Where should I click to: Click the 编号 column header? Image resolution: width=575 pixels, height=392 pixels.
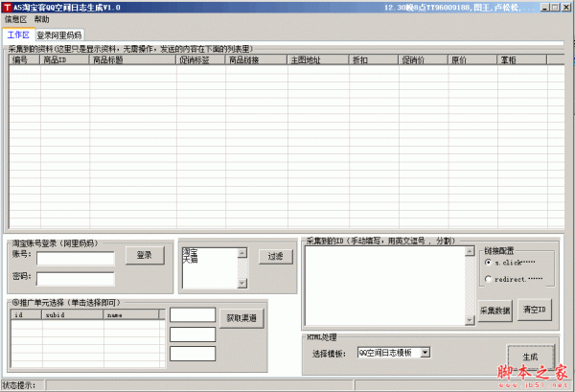[25, 59]
